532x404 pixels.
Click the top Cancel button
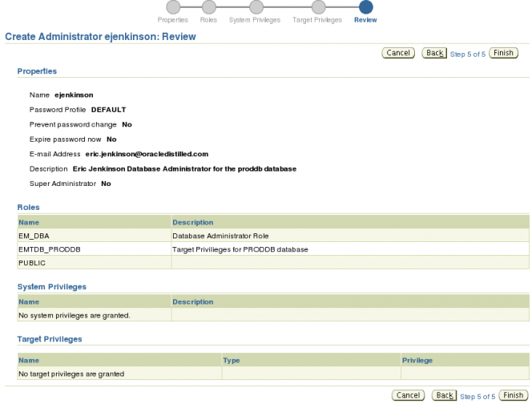click(x=398, y=53)
